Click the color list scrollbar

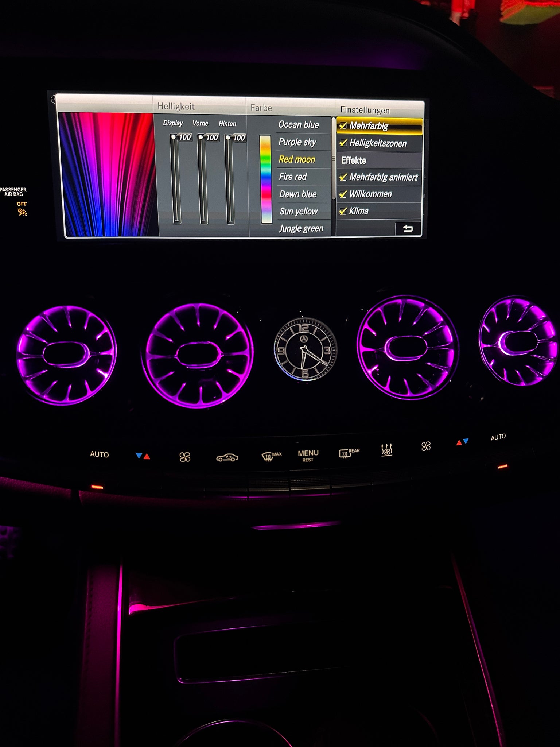(334, 159)
